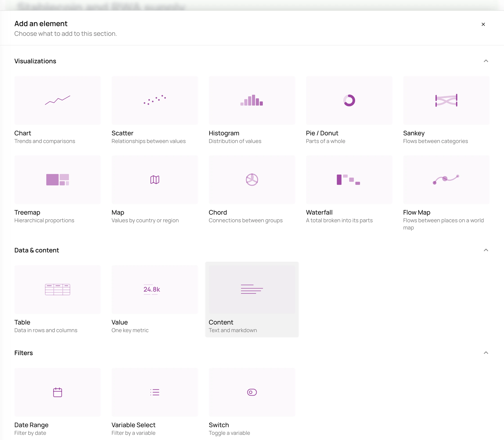Image resolution: width=504 pixels, height=440 pixels.
Task: Pick the Chord circle icon
Action: (x=252, y=179)
